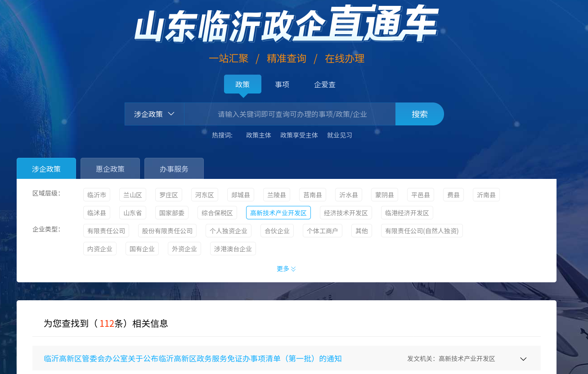The image size is (588, 374).
Task: Toggle the 高新技术产业开发区 region filter
Action: click(278, 213)
